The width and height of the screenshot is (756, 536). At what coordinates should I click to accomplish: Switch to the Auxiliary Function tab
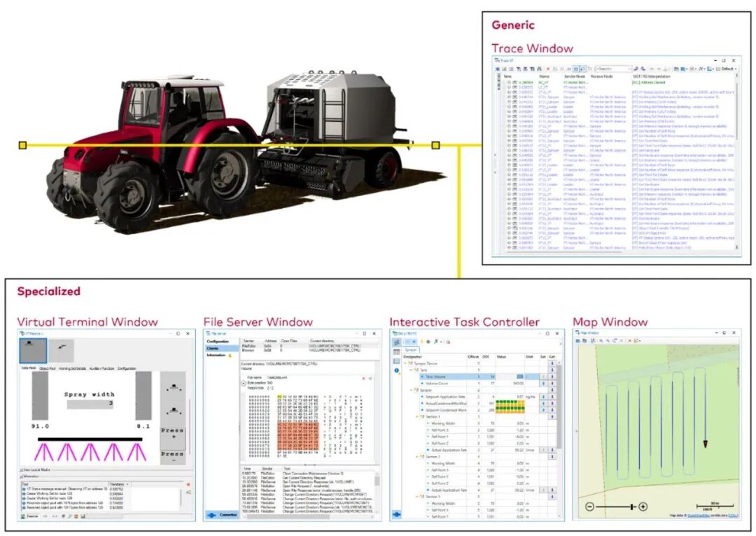click(x=101, y=369)
